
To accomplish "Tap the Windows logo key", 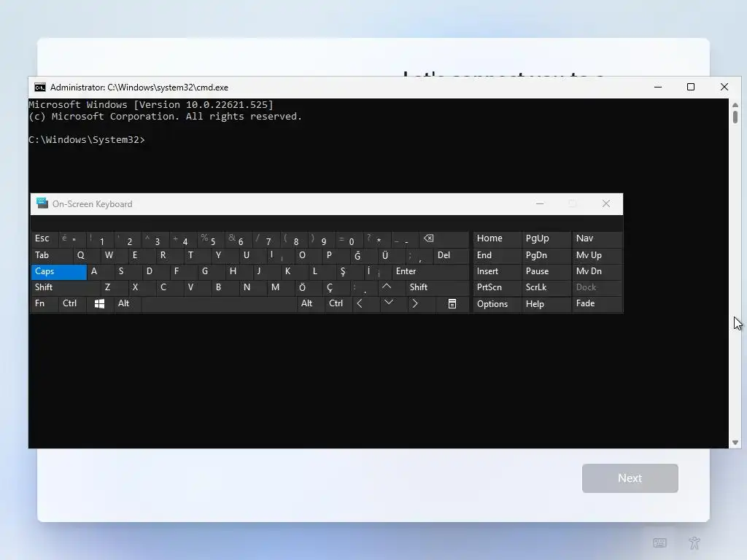I will [99, 304].
